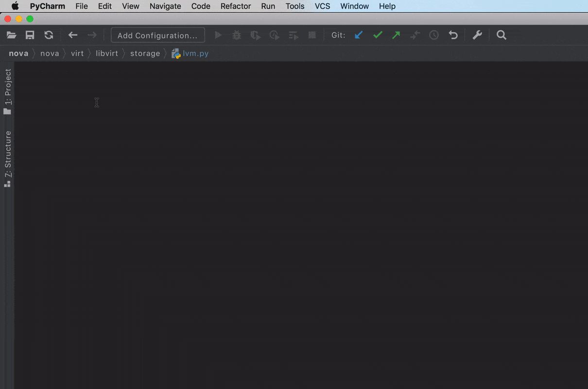588x389 pixels.
Task: Click the storage breadcrumb
Action: (145, 53)
